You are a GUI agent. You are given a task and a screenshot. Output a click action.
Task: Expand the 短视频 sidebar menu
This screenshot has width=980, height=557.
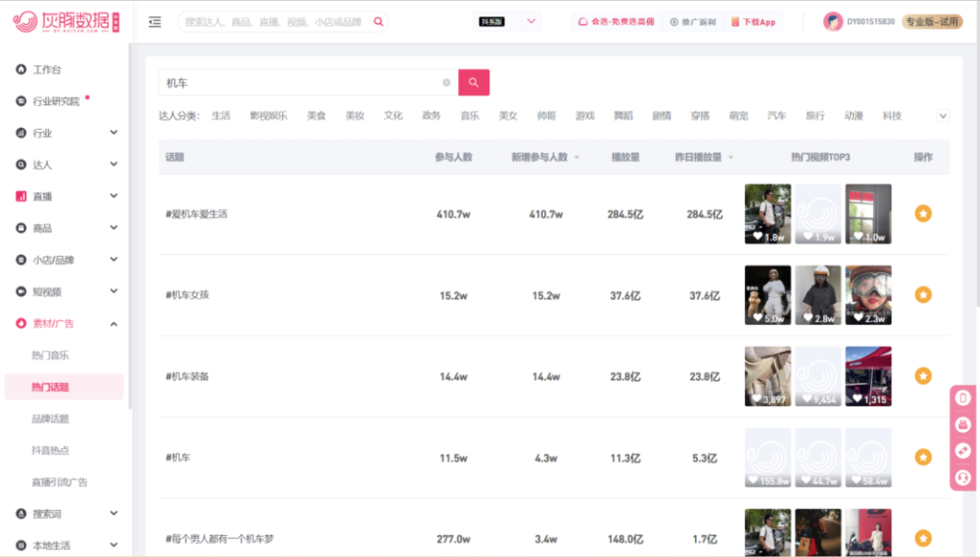pyautogui.click(x=113, y=291)
